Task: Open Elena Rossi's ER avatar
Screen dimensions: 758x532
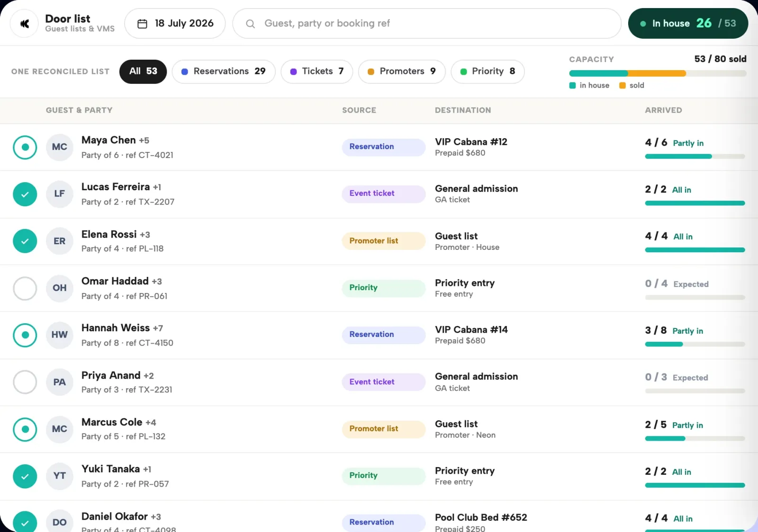Action: point(59,241)
